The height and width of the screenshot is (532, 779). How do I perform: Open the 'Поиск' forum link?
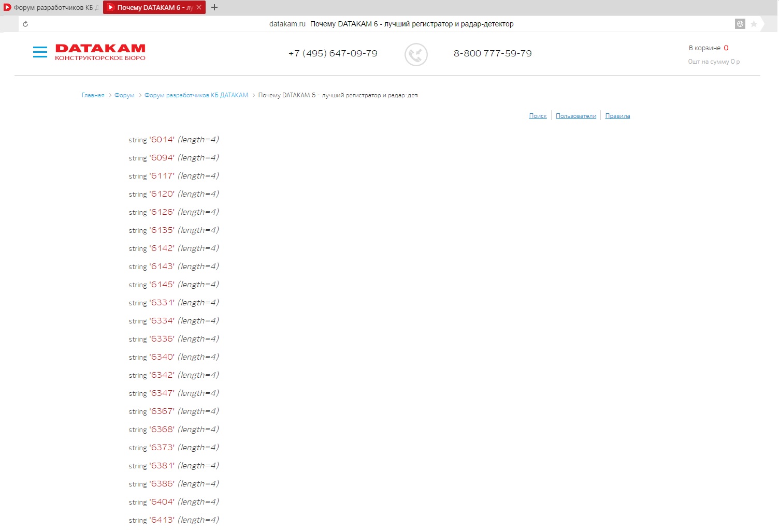click(x=538, y=116)
